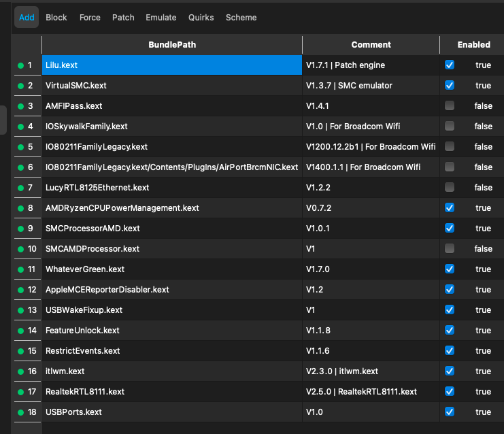504x434 pixels.
Task: Go to the Emulate tab
Action: click(x=161, y=18)
